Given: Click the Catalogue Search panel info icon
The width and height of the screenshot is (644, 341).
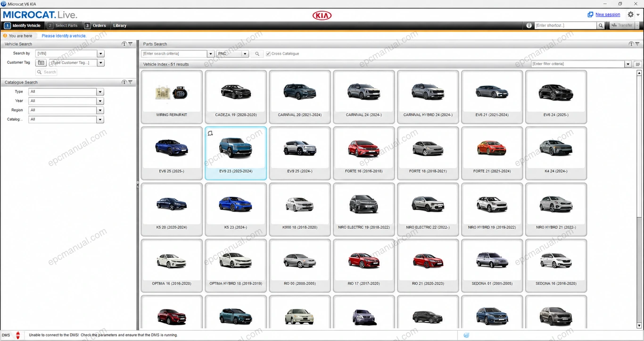Looking at the screenshot, I should (124, 82).
